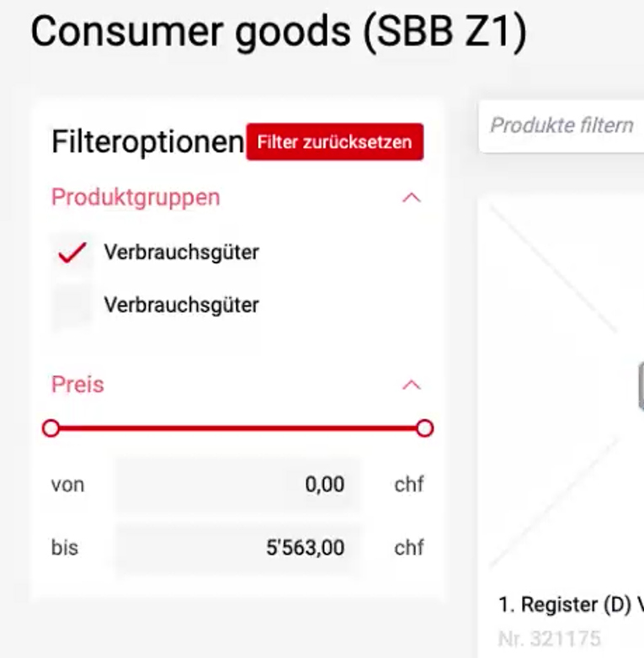
Task: Click the Preis section heading
Action: point(77,385)
